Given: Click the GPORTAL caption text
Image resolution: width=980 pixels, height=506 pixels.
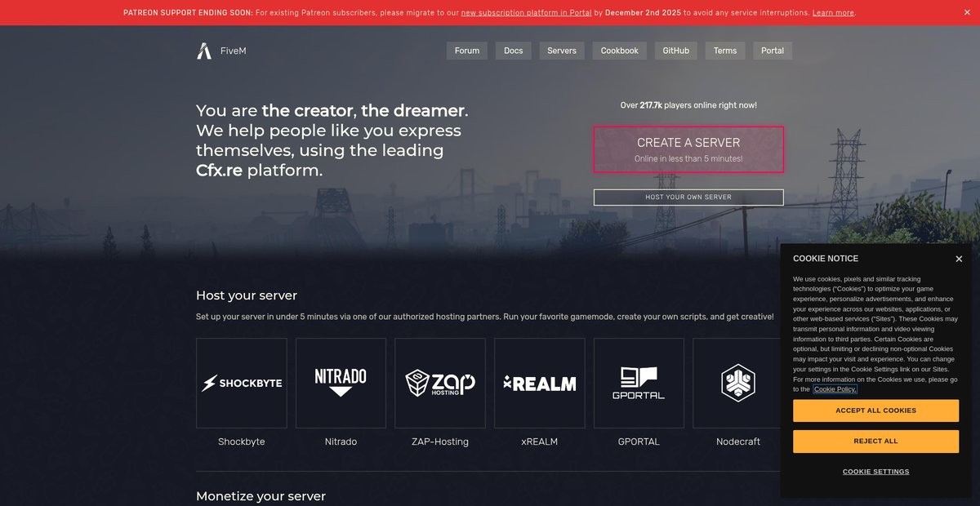Looking at the screenshot, I should point(639,442).
